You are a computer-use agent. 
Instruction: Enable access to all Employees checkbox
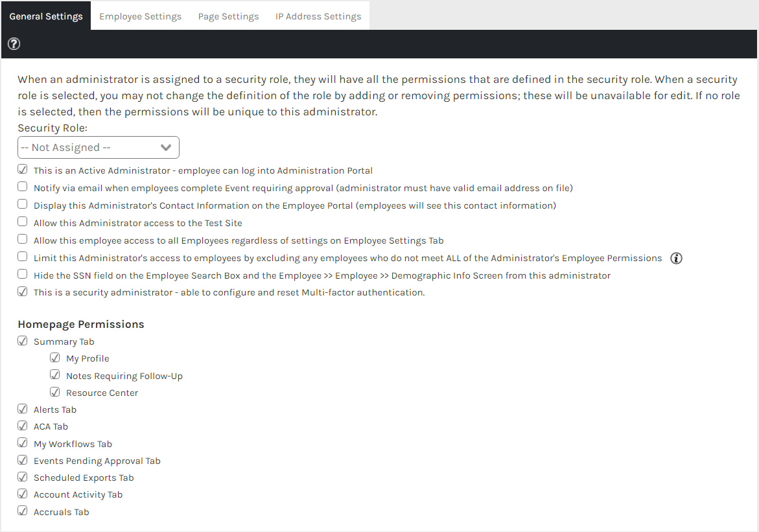click(23, 239)
